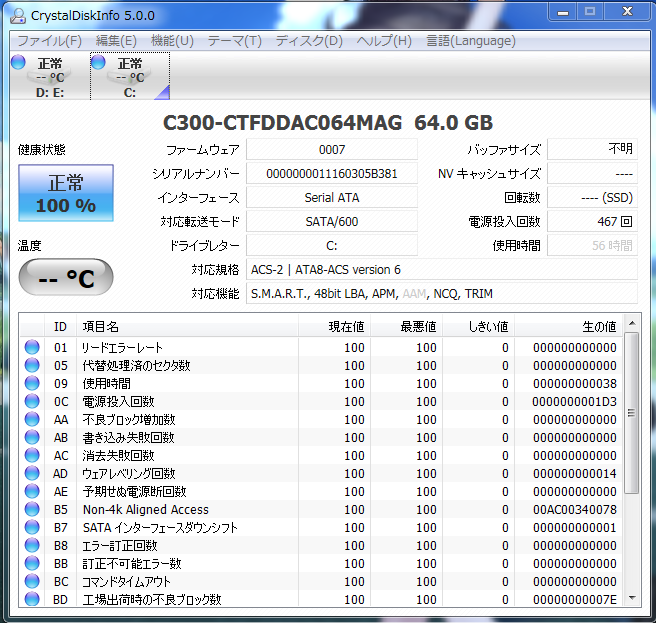The image size is (656, 623).
Task: Open the ディスク(D) menu
Action: pyautogui.click(x=309, y=41)
